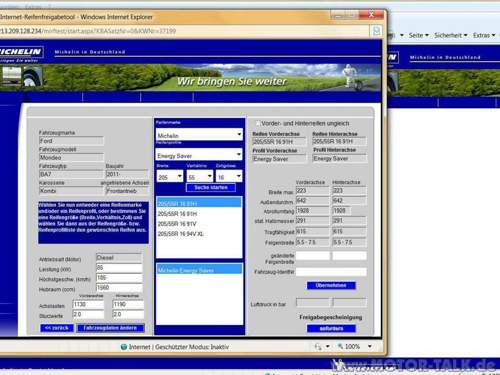Click the globe icon in status bar
The image size is (500, 375).
tap(124, 347)
